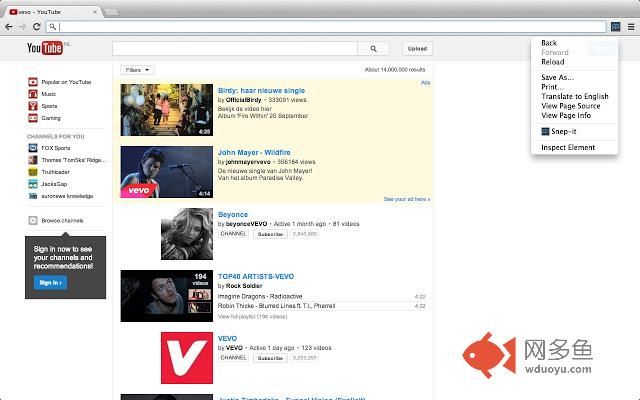
Task: Open Thomas 'TomSka' Ridgewell channel icon
Action: [33, 160]
